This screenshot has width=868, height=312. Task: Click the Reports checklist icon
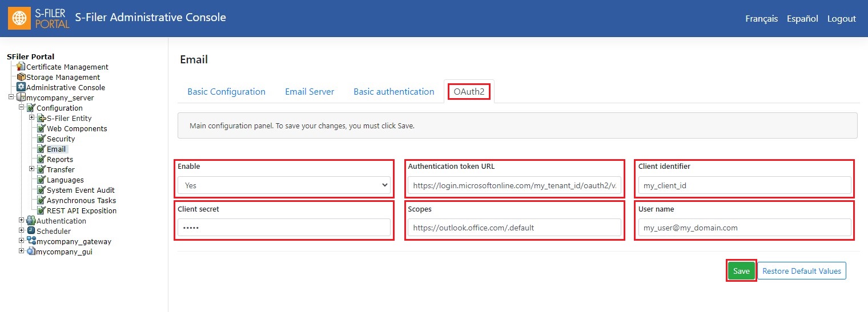pyautogui.click(x=42, y=159)
